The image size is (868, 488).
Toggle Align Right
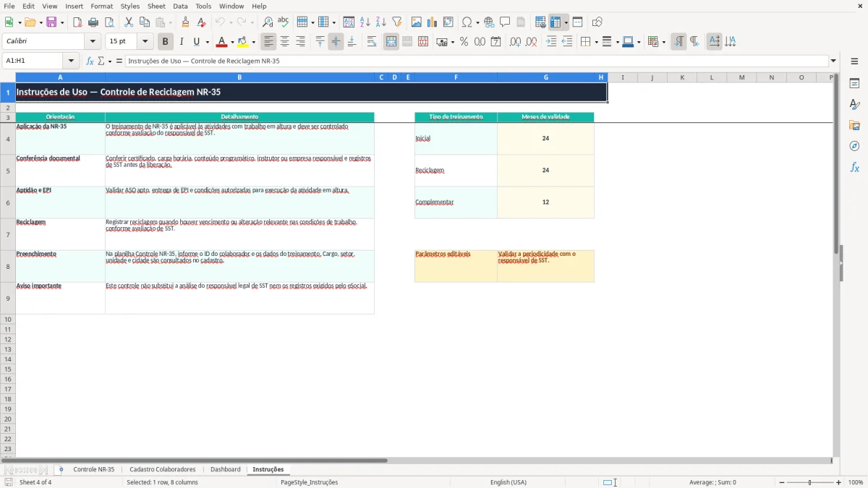point(300,42)
